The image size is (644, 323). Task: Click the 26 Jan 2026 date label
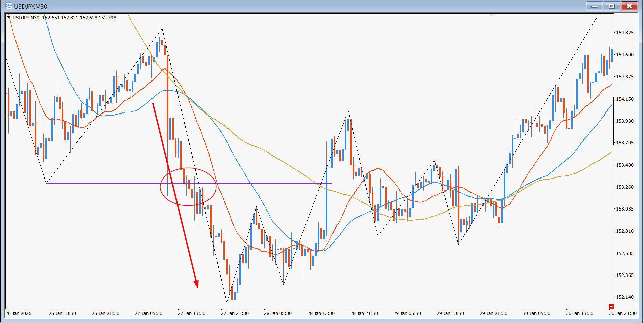19,313
